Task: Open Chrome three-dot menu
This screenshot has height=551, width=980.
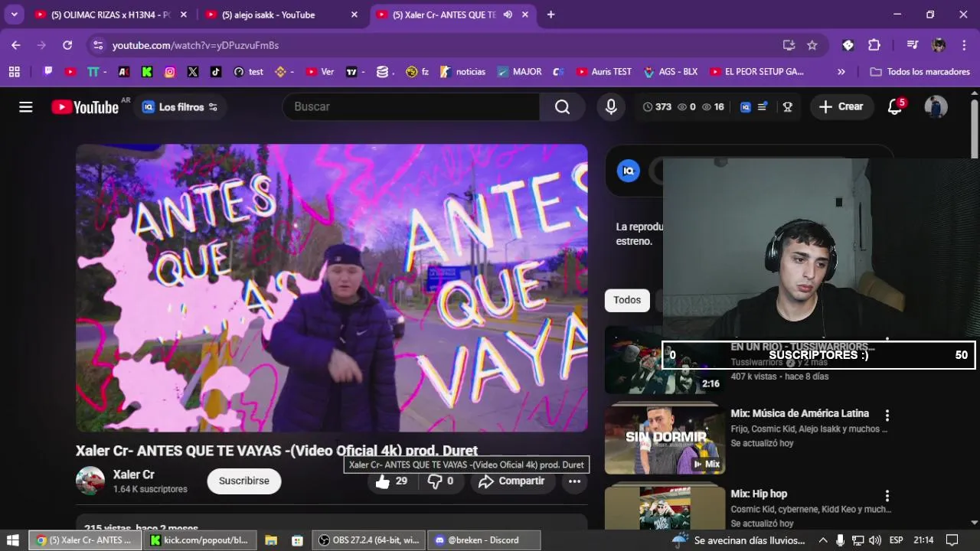Action: point(963,45)
